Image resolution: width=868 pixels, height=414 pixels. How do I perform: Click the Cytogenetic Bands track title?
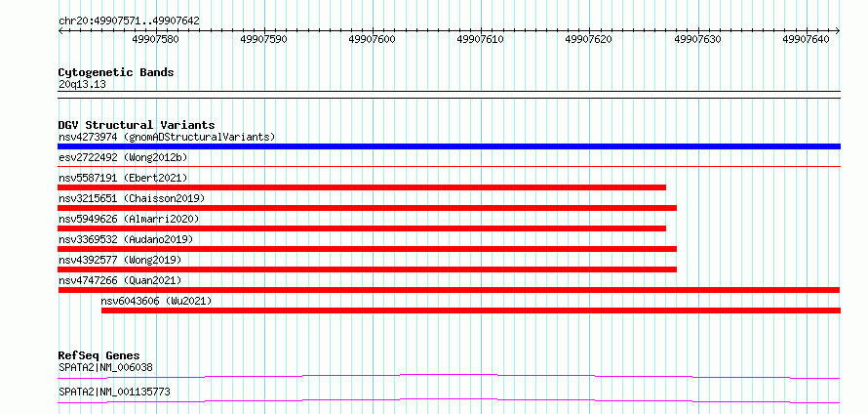point(116,72)
